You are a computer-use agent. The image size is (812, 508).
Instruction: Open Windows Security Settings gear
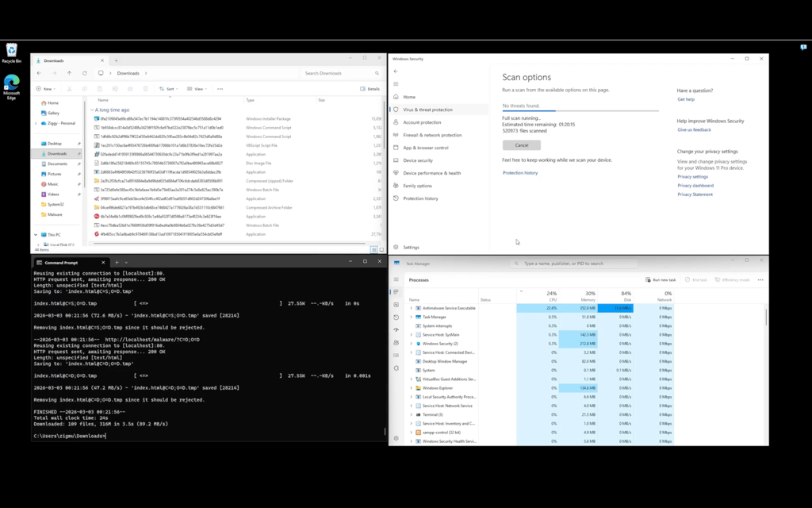tap(396, 248)
